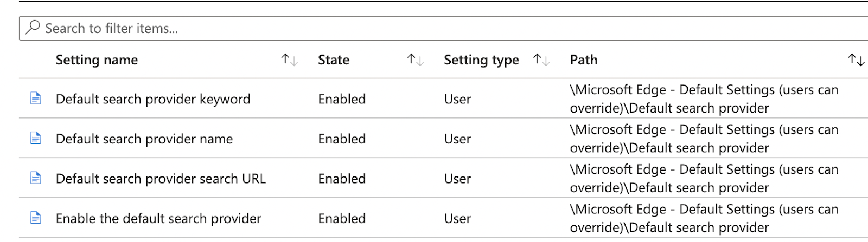Sort by Path using arrows icon
Image resolution: width=868 pixels, height=242 pixels.
coord(856,60)
